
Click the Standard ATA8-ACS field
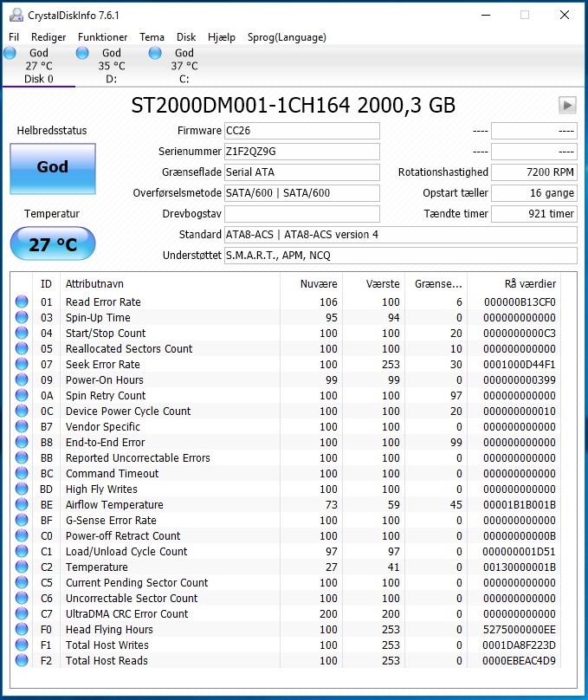pyautogui.click(x=401, y=235)
